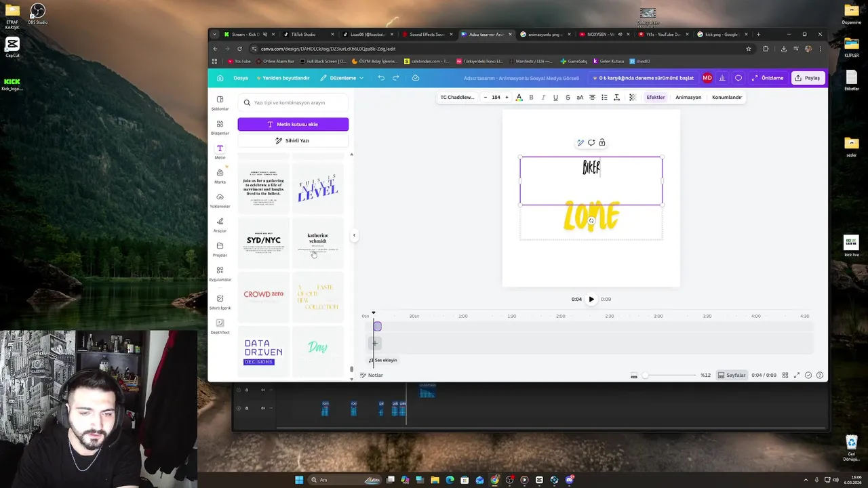Enter fullscreen presentation mode

coord(797,375)
